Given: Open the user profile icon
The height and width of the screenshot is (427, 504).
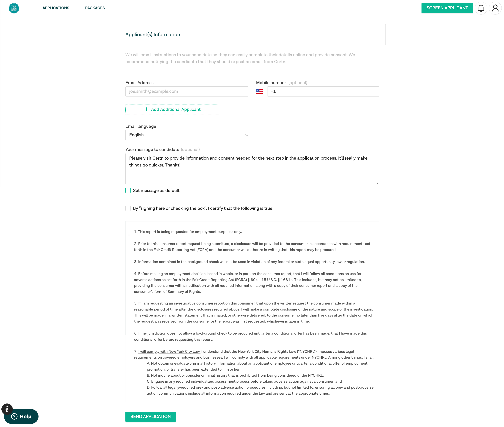Looking at the screenshot, I should (x=495, y=8).
